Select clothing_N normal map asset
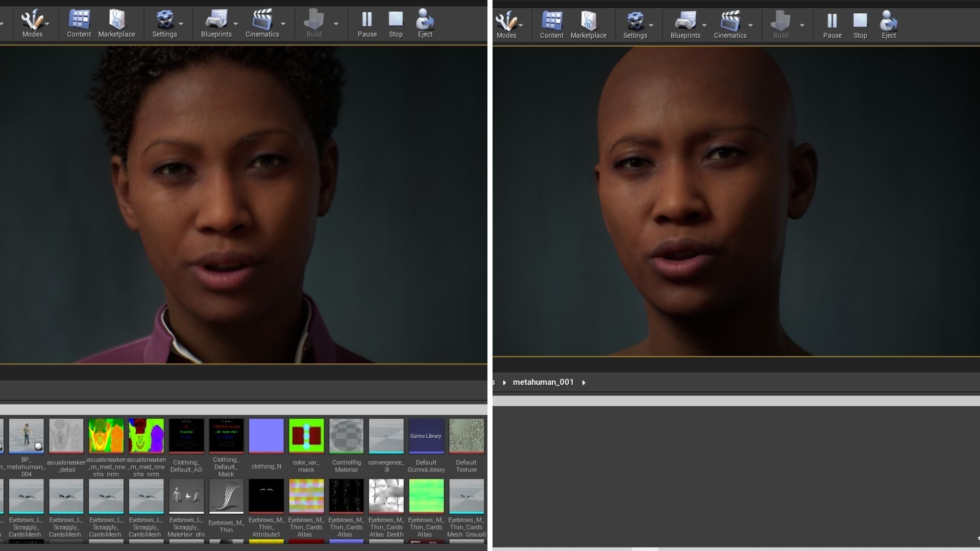Viewport: 980px width, 551px height. tap(266, 437)
